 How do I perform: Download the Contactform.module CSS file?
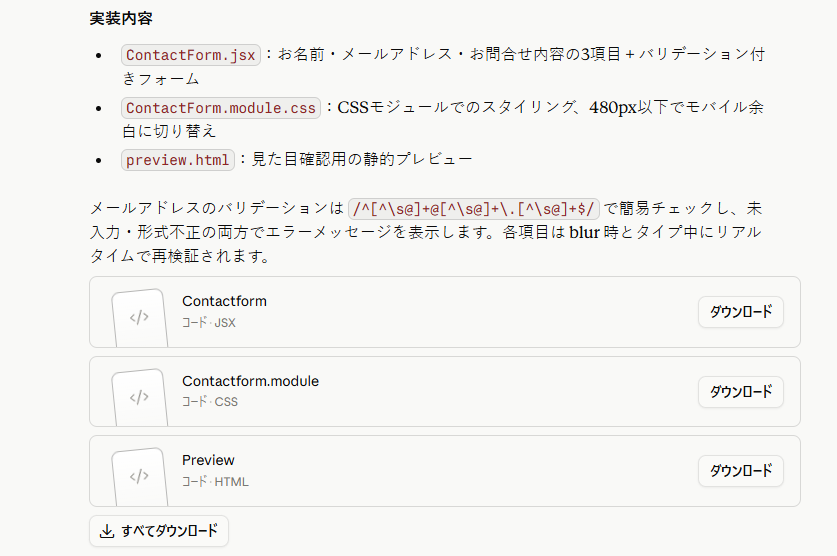point(740,392)
